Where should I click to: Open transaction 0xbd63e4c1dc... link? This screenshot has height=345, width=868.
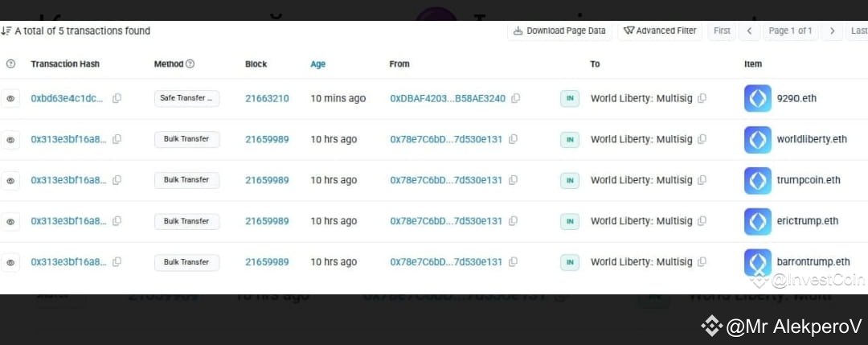[x=67, y=99]
